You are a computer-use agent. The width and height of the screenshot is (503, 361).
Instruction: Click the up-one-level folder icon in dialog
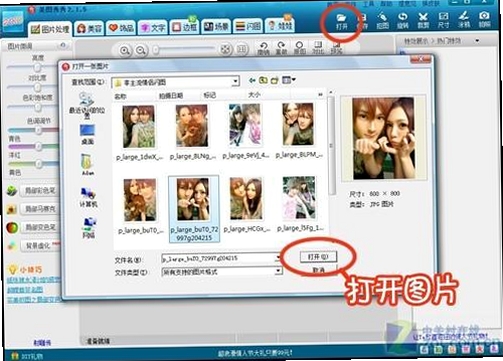[263, 80]
